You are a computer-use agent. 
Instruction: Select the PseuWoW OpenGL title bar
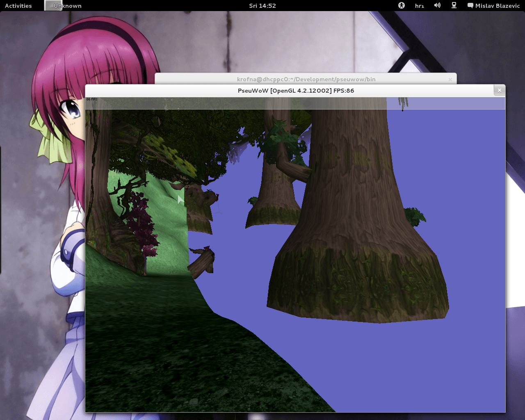295,91
